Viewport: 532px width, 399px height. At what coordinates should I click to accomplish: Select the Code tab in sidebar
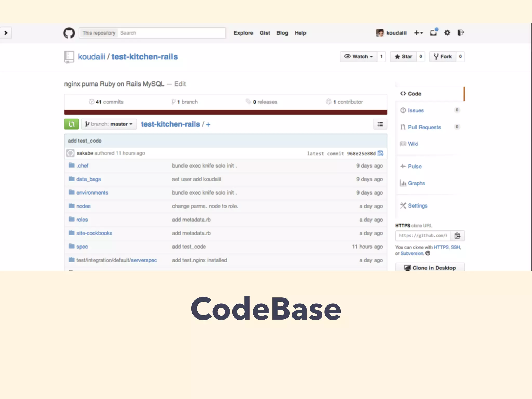430,94
